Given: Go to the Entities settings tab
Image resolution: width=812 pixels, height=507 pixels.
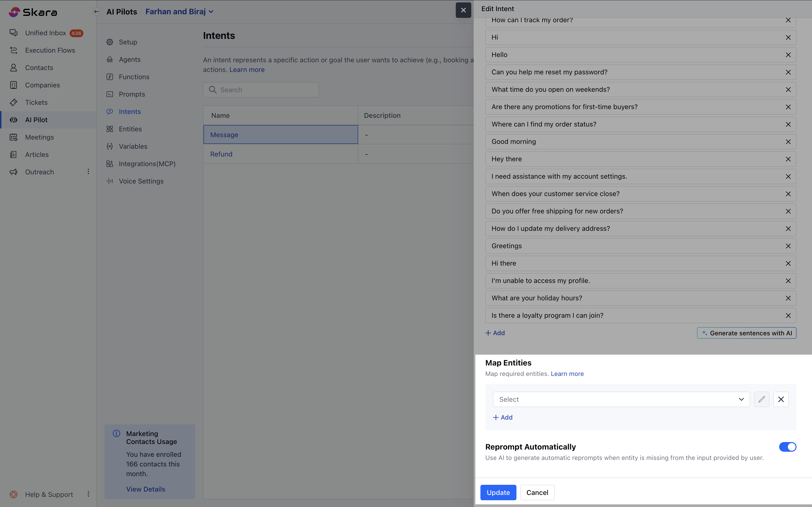Looking at the screenshot, I should 130,129.
